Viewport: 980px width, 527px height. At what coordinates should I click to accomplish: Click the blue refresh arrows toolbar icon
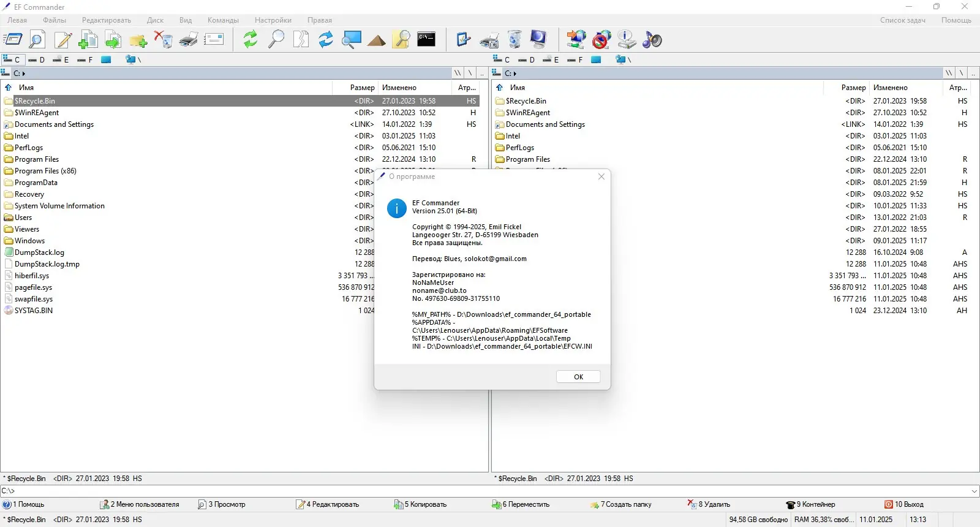click(x=326, y=40)
